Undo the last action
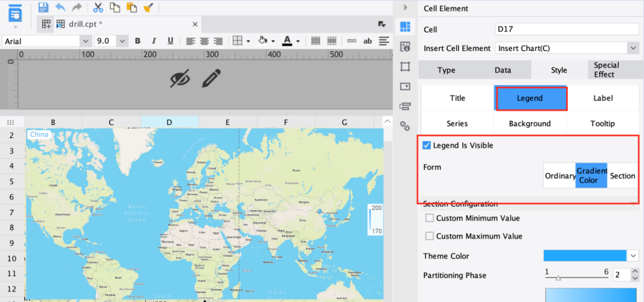 point(60,7)
